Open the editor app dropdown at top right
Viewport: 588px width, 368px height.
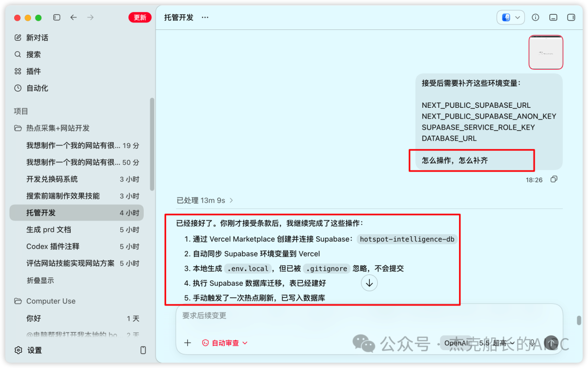click(x=510, y=17)
